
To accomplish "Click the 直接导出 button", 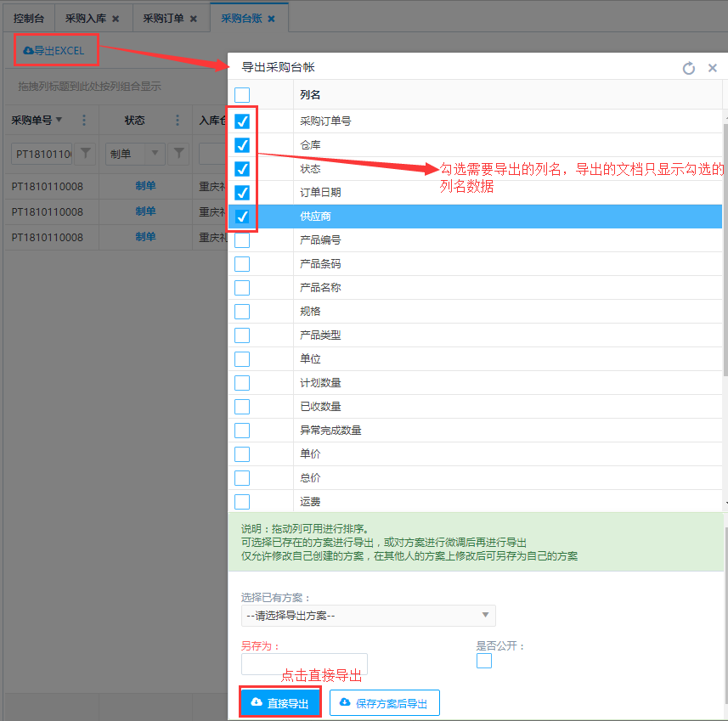I will pyautogui.click(x=280, y=703).
